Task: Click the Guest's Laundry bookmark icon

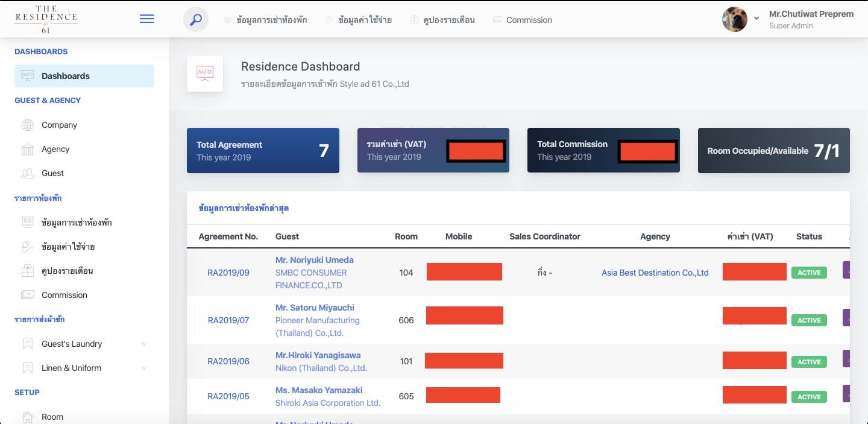Action: coord(28,344)
